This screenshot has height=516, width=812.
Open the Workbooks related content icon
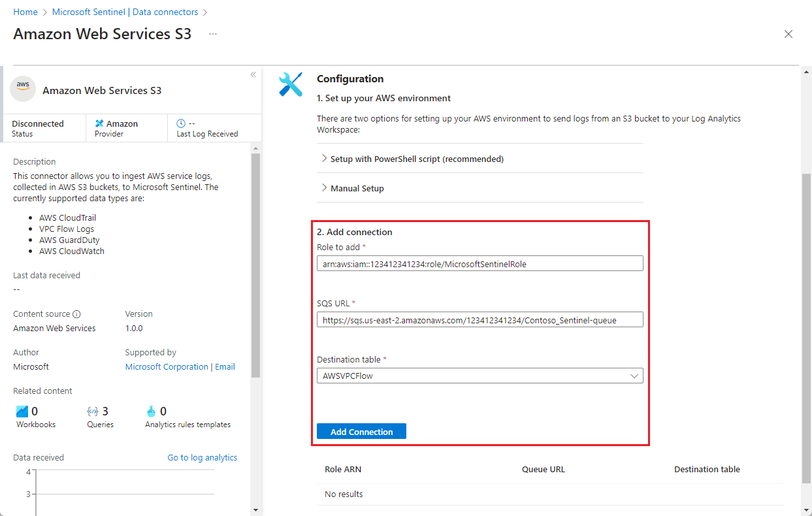18,411
